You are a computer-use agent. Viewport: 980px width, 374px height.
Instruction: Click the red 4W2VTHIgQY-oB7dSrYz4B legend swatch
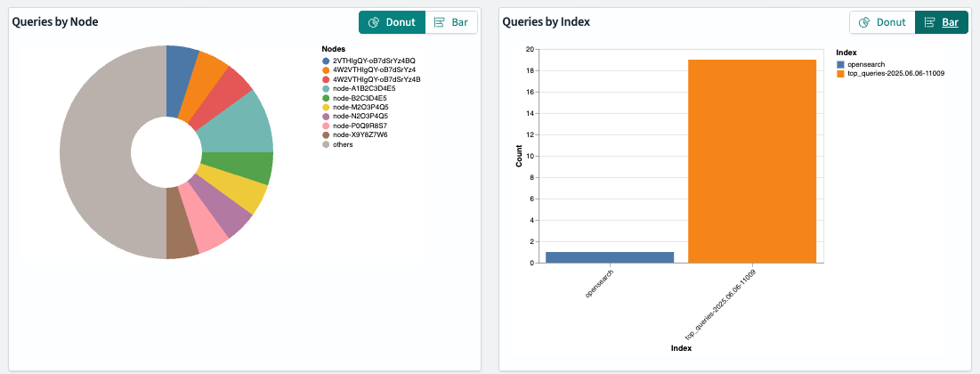coord(326,79)
